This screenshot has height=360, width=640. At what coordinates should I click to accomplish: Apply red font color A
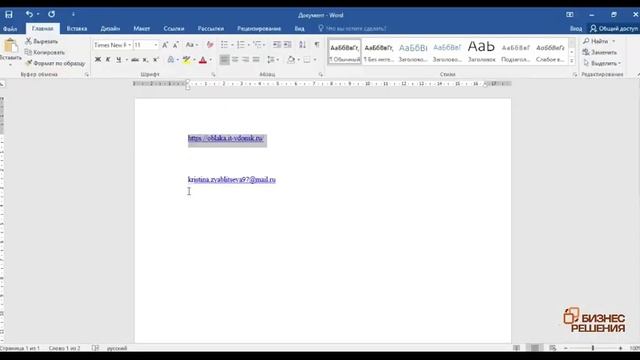pos(203,60)
